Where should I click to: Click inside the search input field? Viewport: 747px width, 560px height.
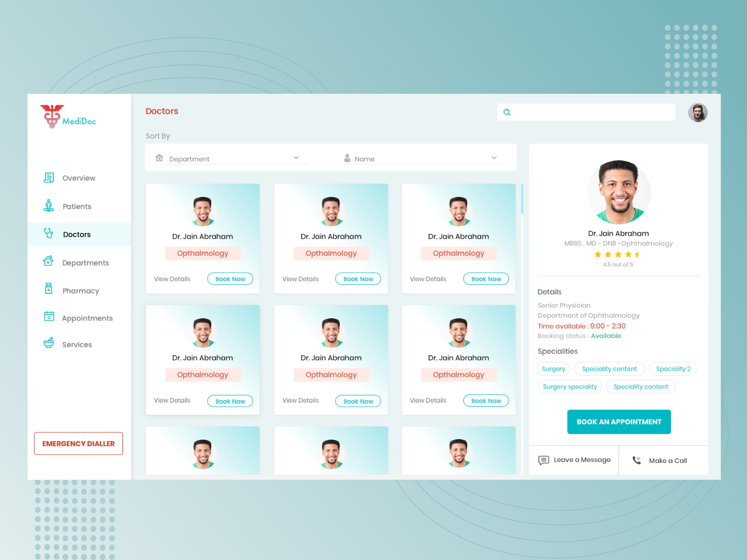584,112
